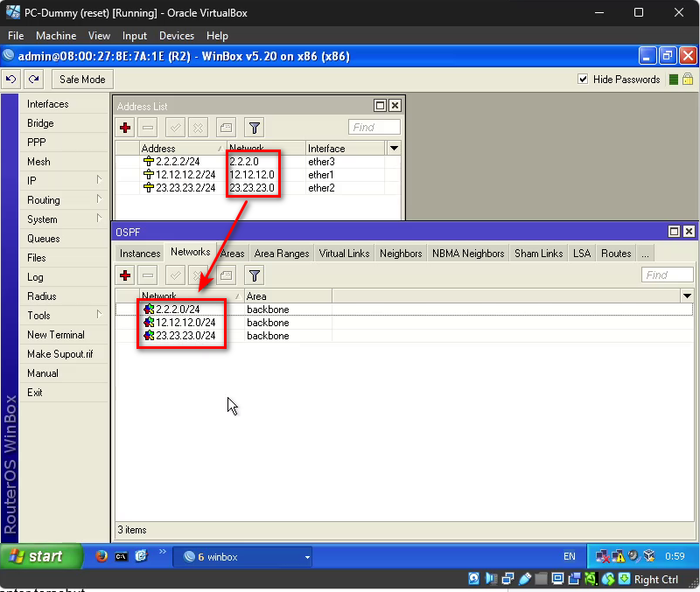
Task: Click VirtualBox display status icon
Action: 557,579
